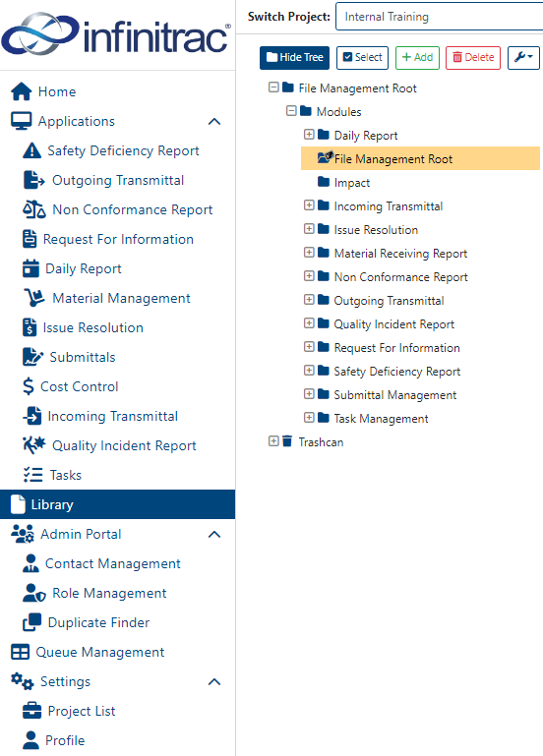Click the Project List briefcase icon
This screenshot has width=543, height=756.
coord(31,711)
